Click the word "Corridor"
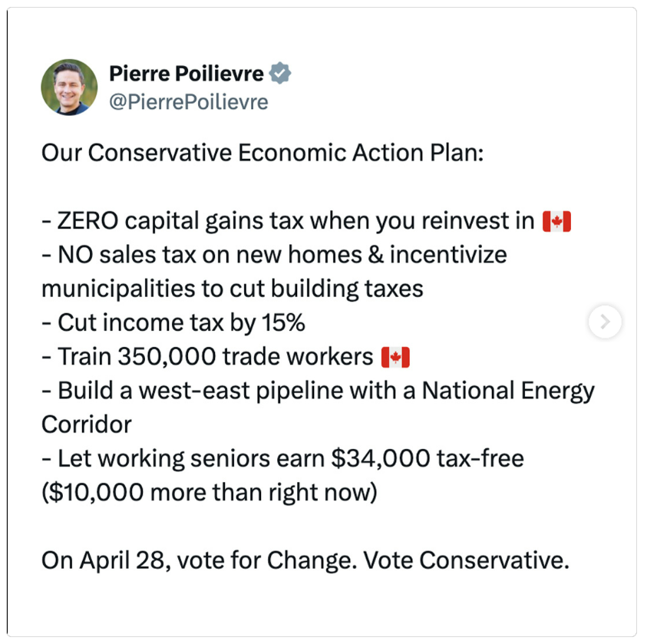 tap(86, 424)
